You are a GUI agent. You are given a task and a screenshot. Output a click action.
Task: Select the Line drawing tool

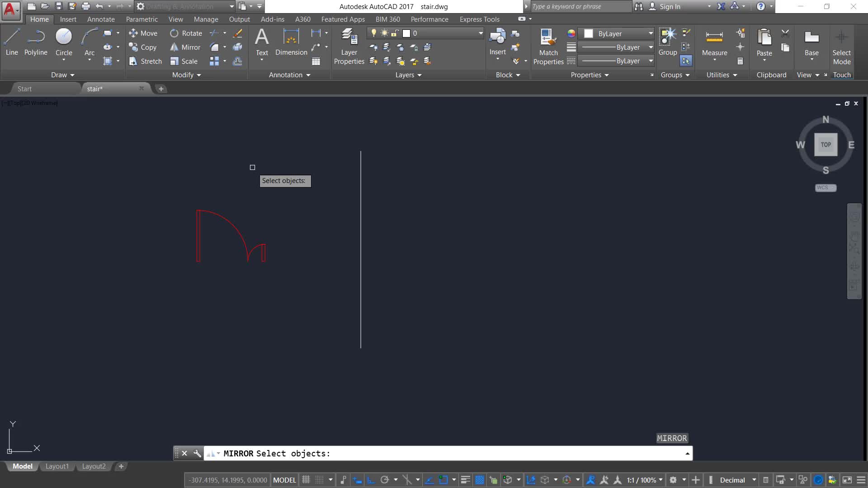(12, 42)
